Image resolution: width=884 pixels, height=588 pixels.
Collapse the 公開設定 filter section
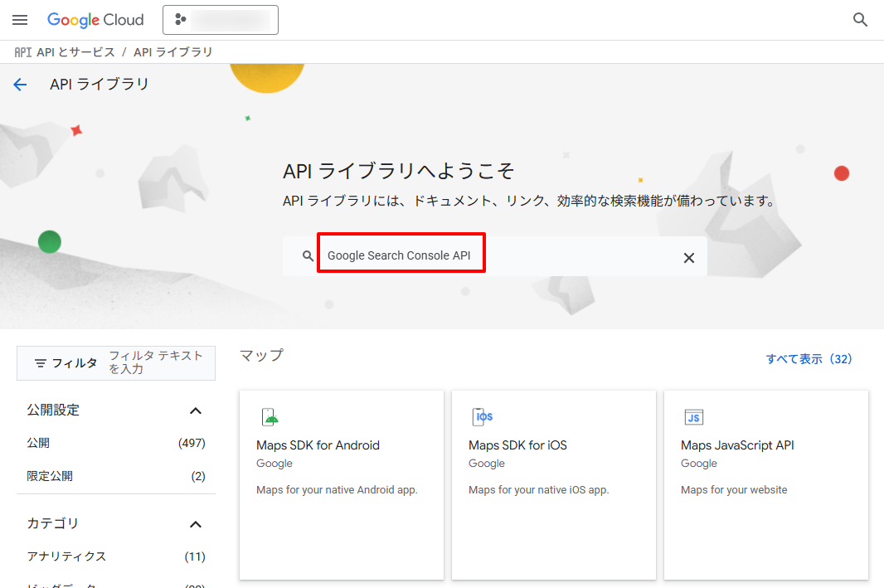196,411
